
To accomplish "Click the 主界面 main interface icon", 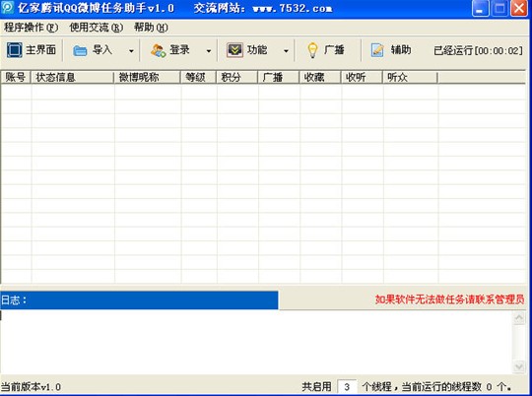I will click(14, 50).
